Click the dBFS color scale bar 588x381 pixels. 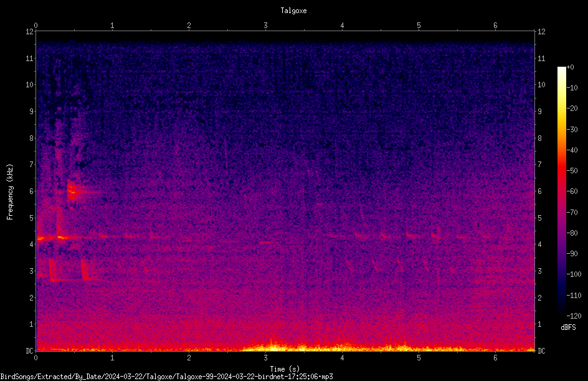(561, 191)
